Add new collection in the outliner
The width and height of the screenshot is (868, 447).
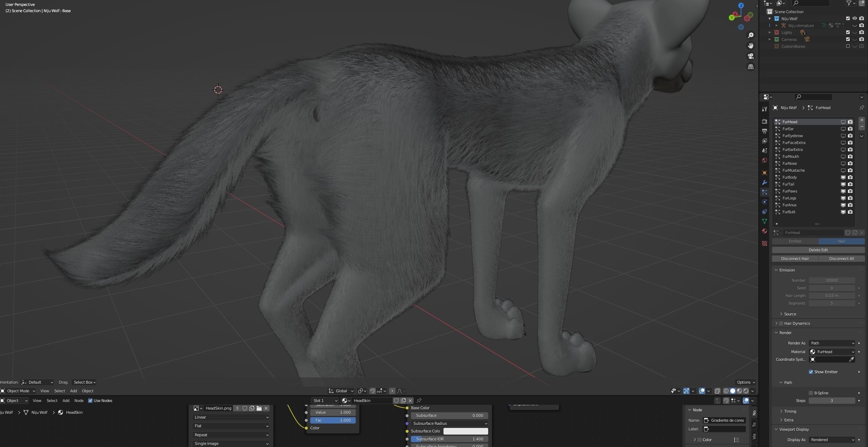[862, 3]
